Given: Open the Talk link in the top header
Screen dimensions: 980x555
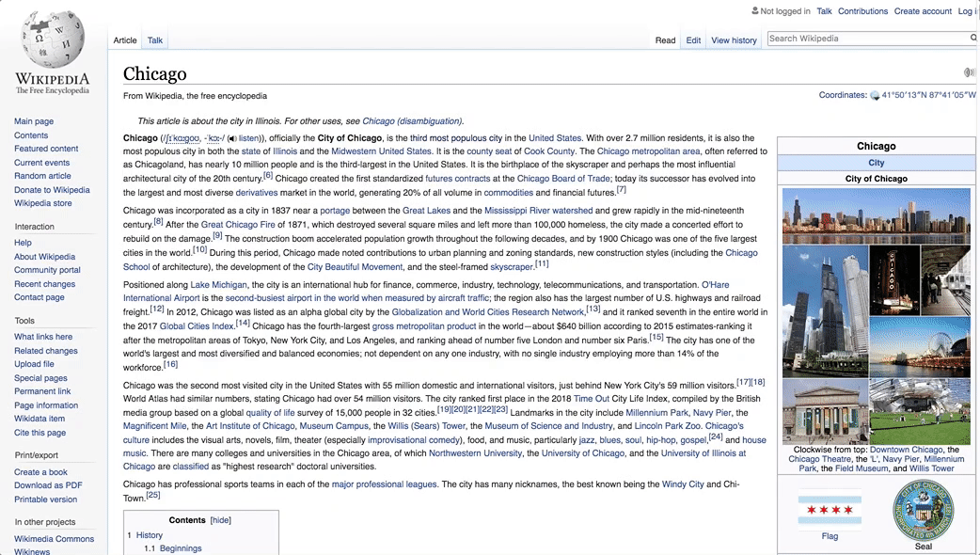Looking at the screenshot, I should pos(825,11).
